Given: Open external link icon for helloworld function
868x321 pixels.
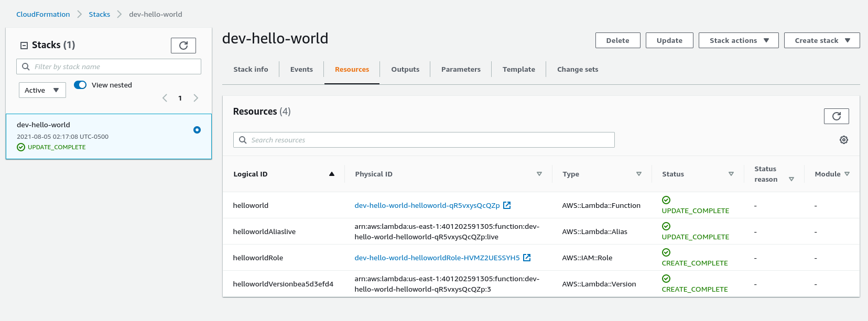Looking at the screenshot, I should pos(507,205).
